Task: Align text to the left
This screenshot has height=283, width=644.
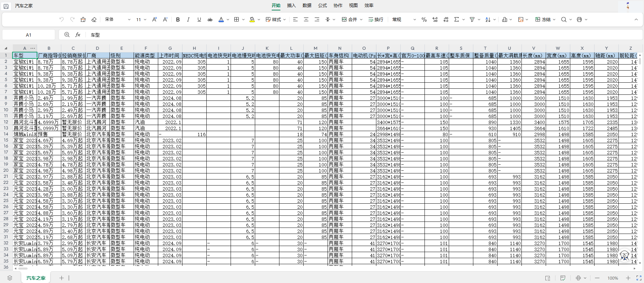Action: 295,19
